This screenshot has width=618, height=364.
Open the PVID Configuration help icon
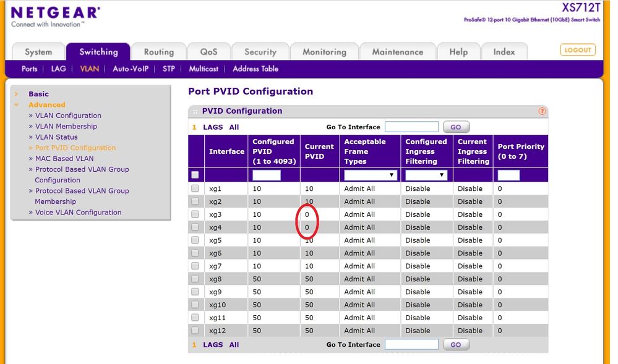[542, 111]
